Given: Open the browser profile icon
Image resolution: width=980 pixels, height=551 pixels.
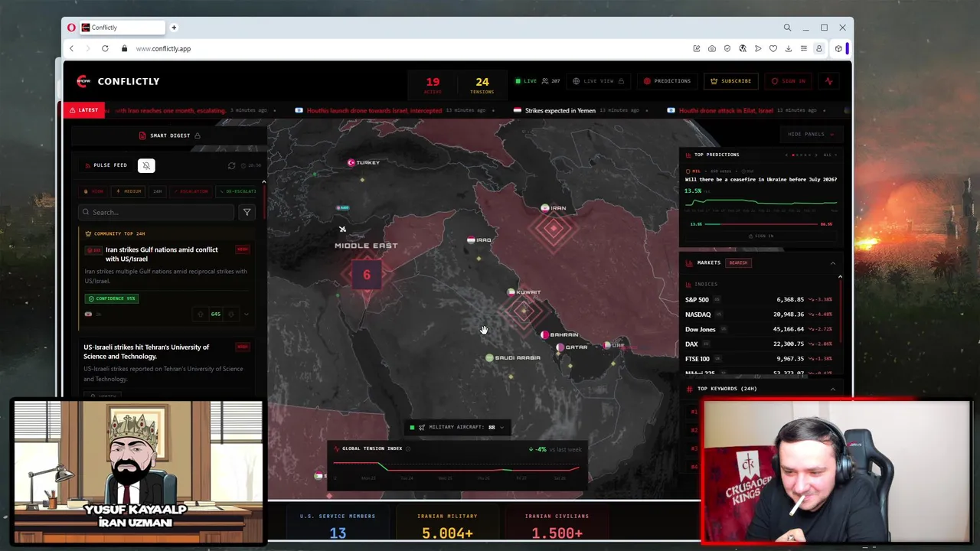Looking at the screenshot, I should [818, 49].
